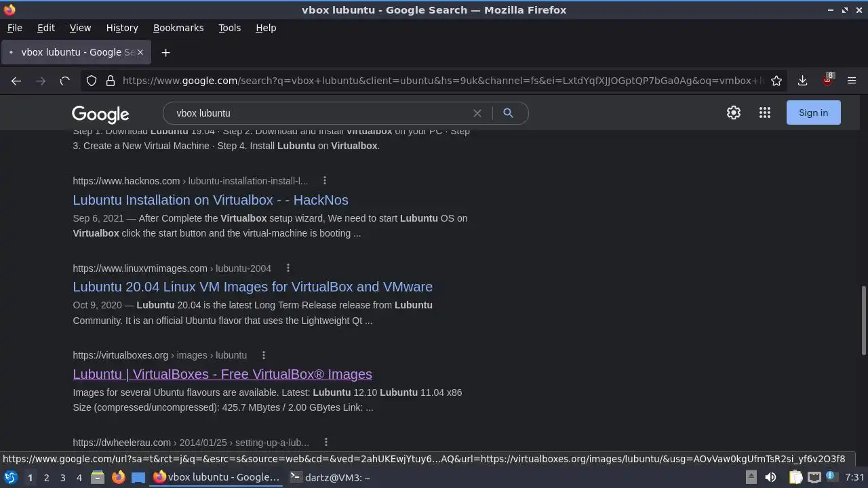Screen dimensions: 868x488
Task: Open the Edit menu
Action: coord(46,28)
